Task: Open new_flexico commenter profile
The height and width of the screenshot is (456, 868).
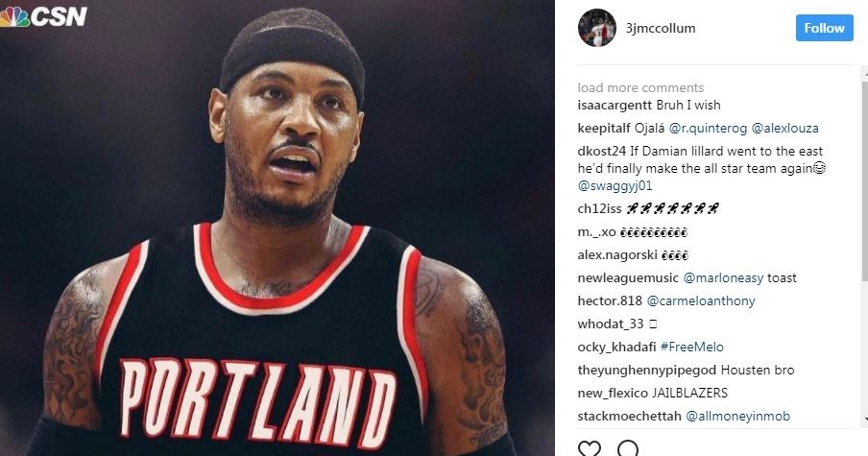Action: point(613,393)
